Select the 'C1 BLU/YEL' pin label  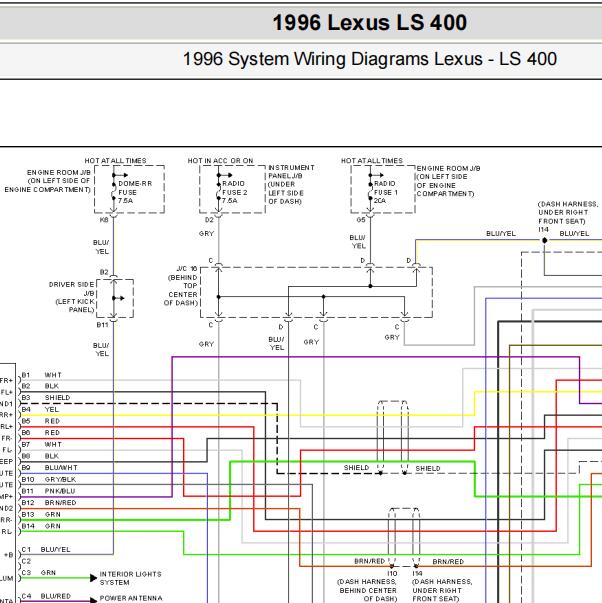click(46, 549)
